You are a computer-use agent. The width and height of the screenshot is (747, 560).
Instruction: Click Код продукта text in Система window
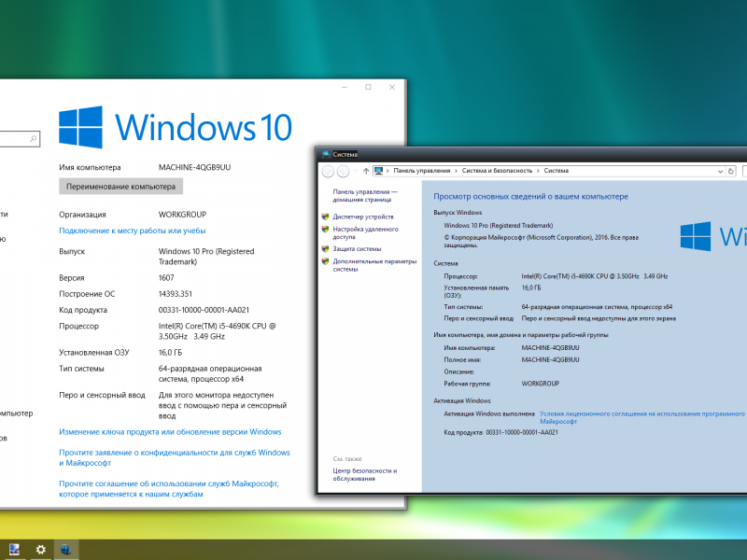click(500, 432)
